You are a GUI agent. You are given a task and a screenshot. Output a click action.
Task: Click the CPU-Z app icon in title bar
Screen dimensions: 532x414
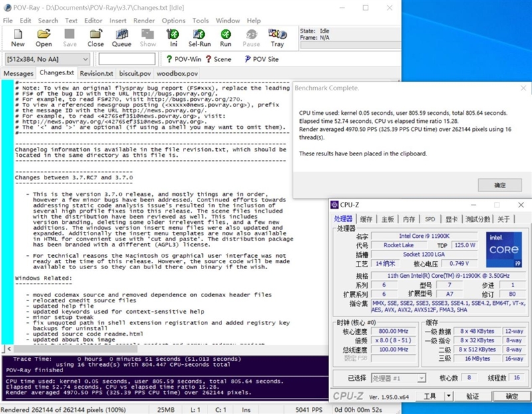(334, 205)
